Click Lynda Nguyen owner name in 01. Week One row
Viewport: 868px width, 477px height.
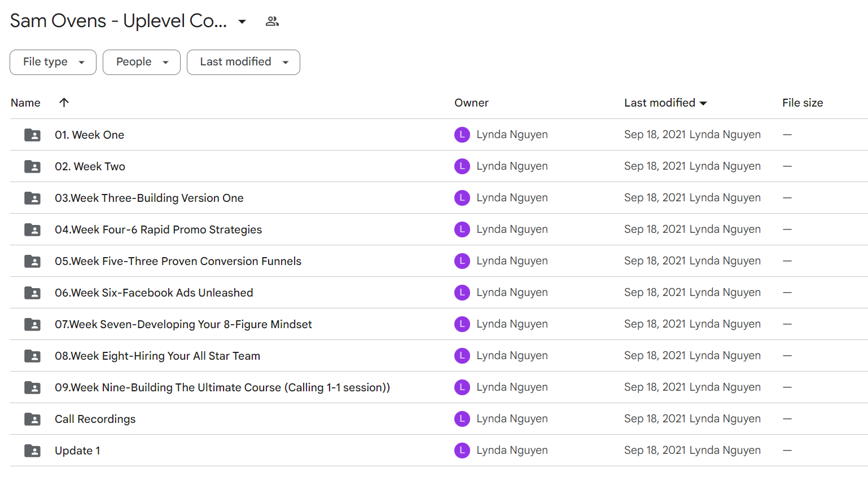(x=512, y=135)
